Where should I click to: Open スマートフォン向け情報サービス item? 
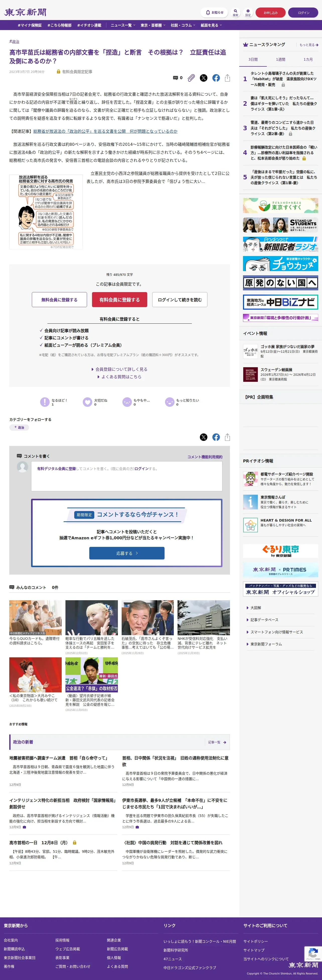tap(276, 632)
